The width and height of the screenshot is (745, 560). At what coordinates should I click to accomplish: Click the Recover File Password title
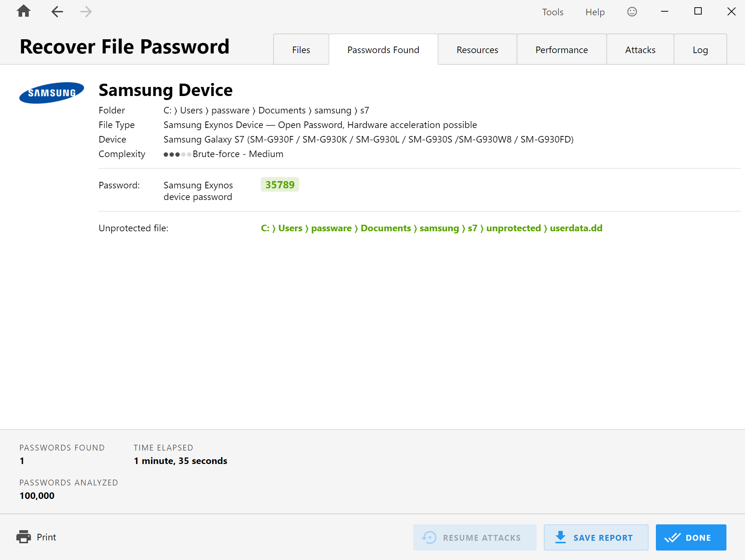click(x=124, y=47)
